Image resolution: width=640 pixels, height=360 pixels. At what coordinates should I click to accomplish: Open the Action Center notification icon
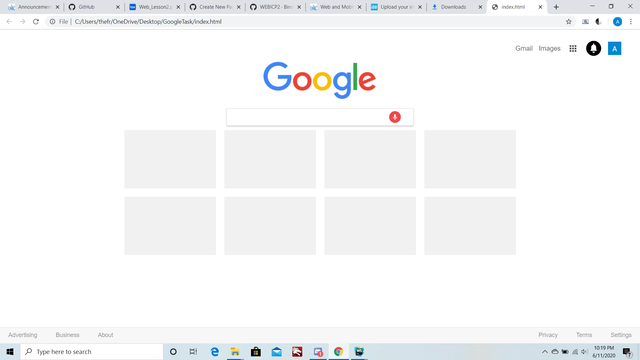(x=627, y=352)
